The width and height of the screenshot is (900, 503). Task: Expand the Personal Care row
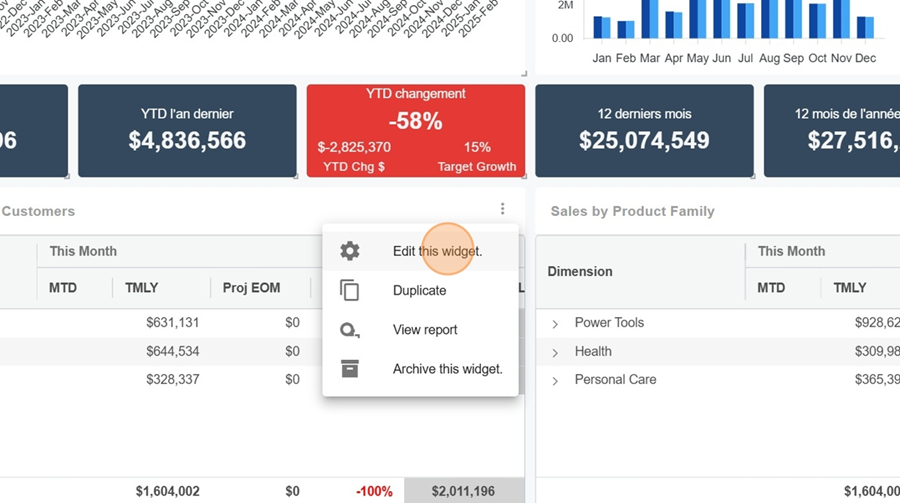pos(555,381)
